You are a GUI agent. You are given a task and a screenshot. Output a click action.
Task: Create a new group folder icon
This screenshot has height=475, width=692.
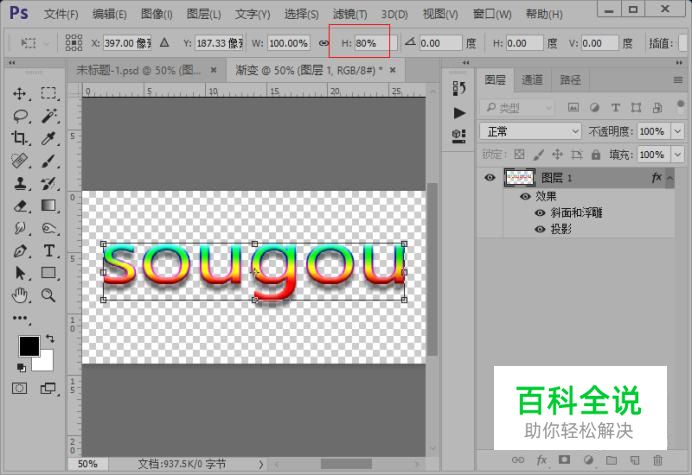(x=611, y=460)
